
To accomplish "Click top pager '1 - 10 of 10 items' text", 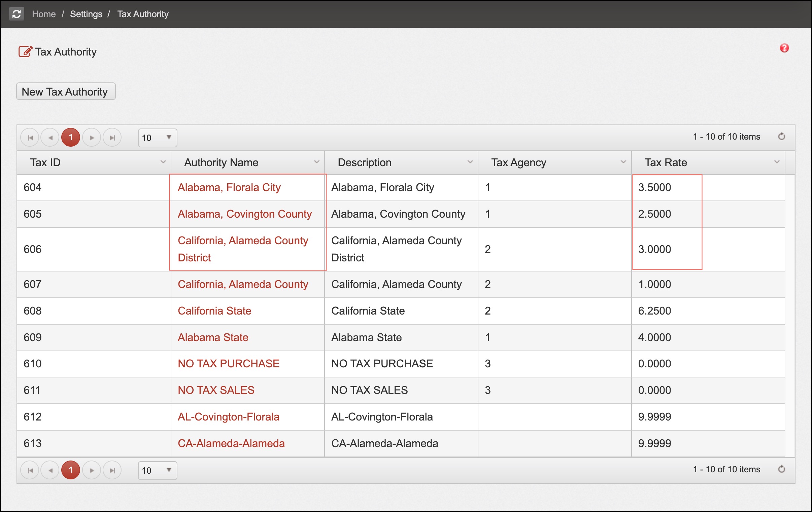I will coord(727,137).
